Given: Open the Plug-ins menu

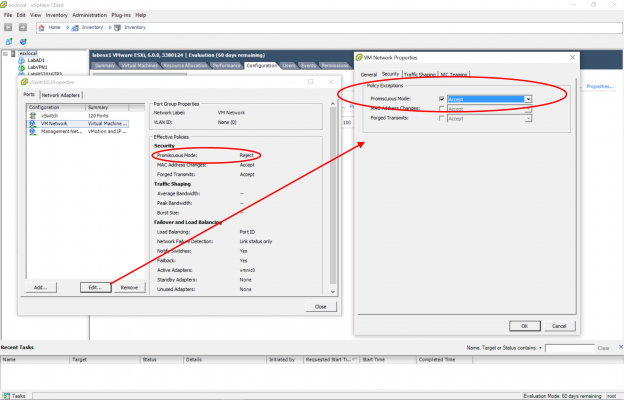Looking at the screenshot, I should 121,15.
